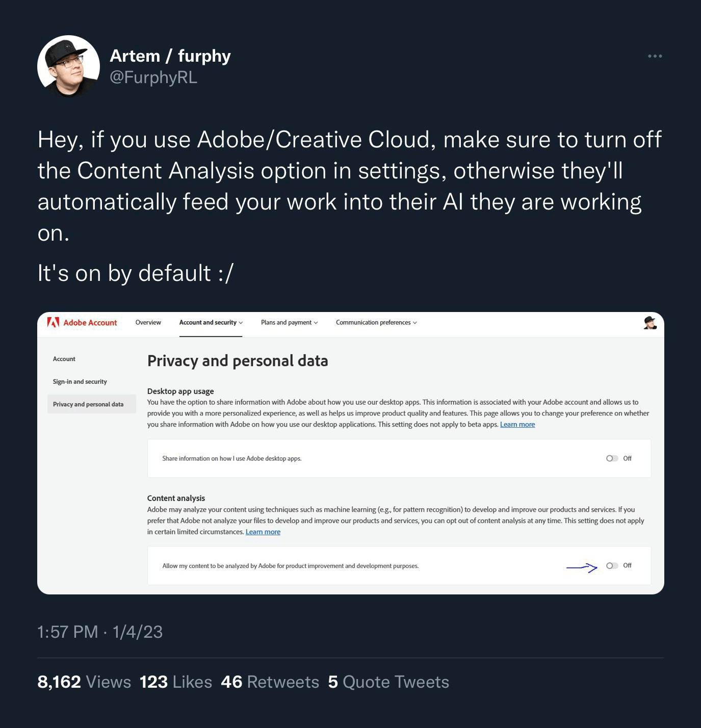Click the tweet timestamp 1:57 PM

point(67,632)
